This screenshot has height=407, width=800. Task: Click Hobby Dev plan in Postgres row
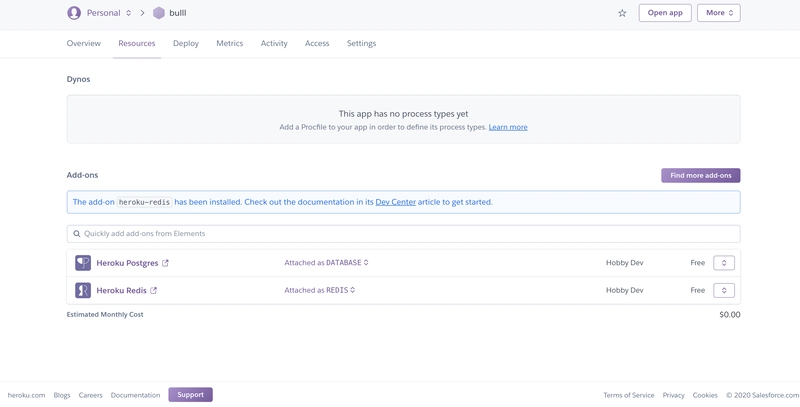tap(624, 263)
